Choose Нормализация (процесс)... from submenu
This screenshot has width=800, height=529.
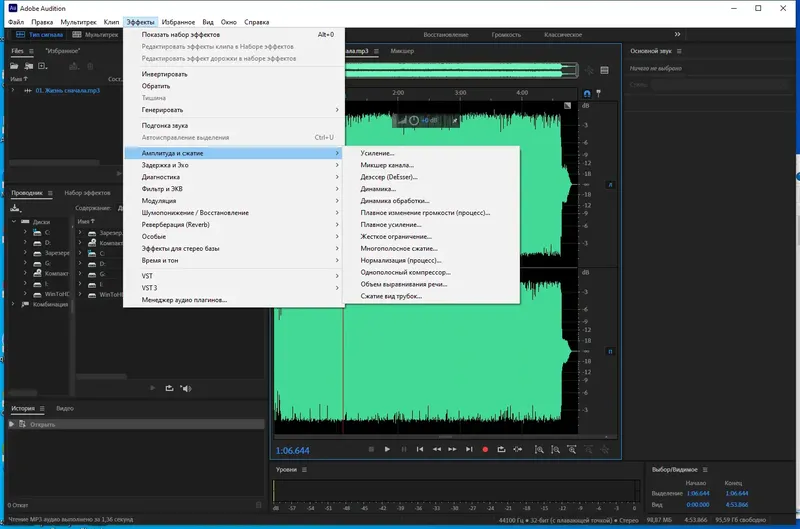(432, 260)
